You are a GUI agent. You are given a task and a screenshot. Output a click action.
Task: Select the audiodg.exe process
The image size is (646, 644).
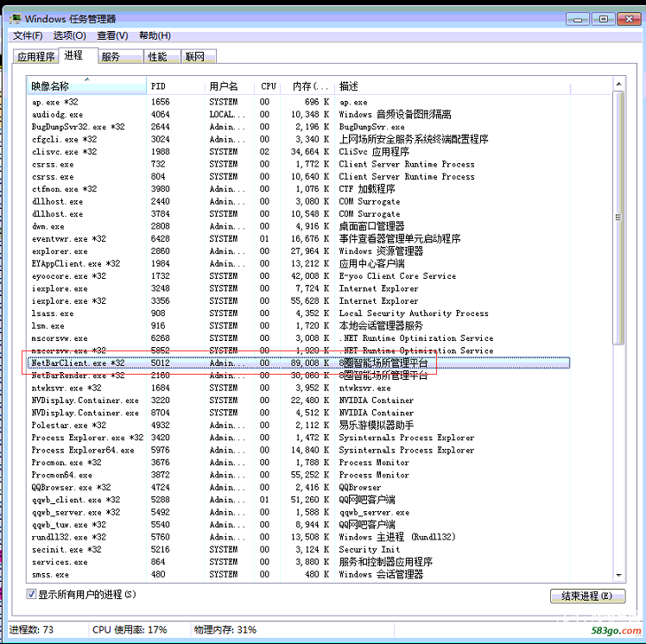[299, 114]
